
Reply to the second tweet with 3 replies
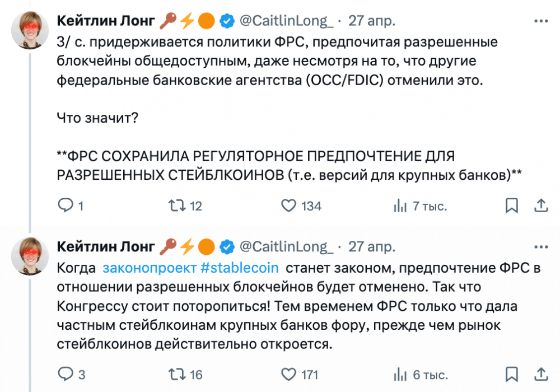click(x=66, y=374)
